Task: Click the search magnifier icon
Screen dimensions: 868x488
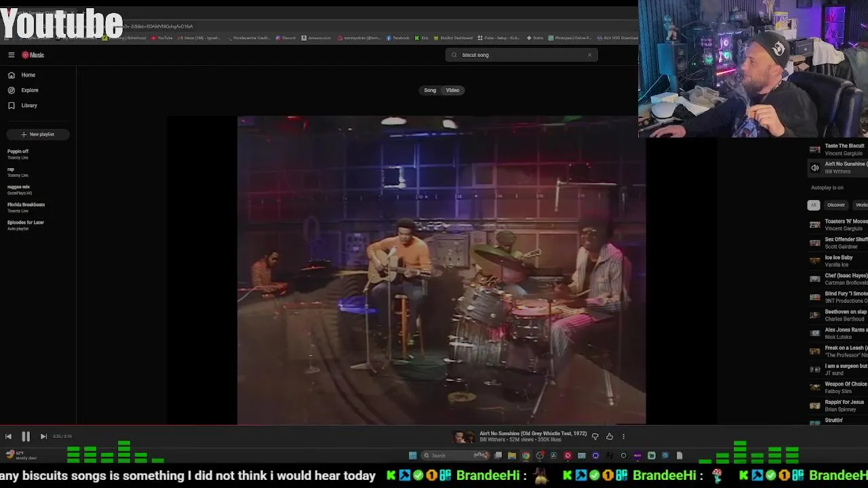Action: pyautogui.click(x=454, y=55)
